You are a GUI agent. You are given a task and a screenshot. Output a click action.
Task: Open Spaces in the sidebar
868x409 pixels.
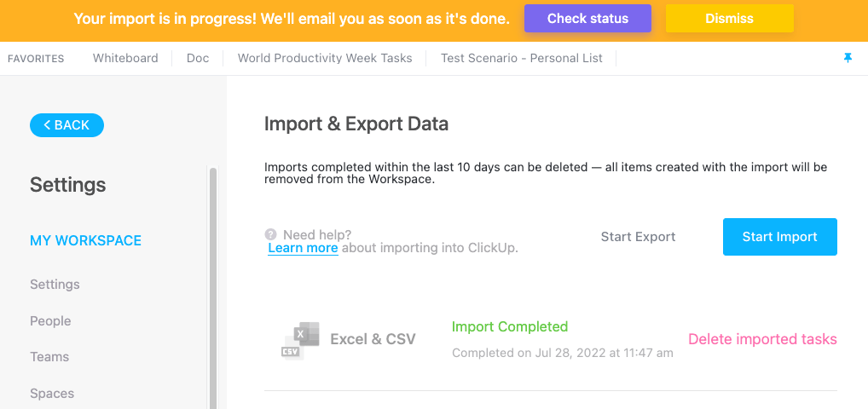(52, 394)
